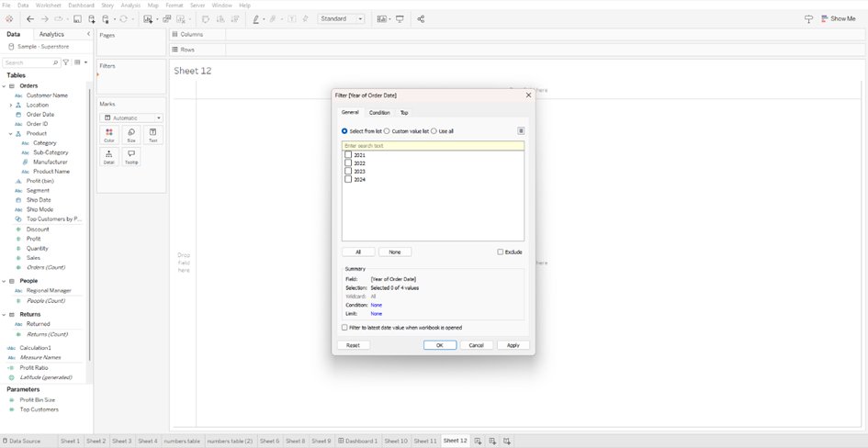Select the Custom value list radio button
The width and height of the screenshot is (868, 448).
tap(388, 131)
